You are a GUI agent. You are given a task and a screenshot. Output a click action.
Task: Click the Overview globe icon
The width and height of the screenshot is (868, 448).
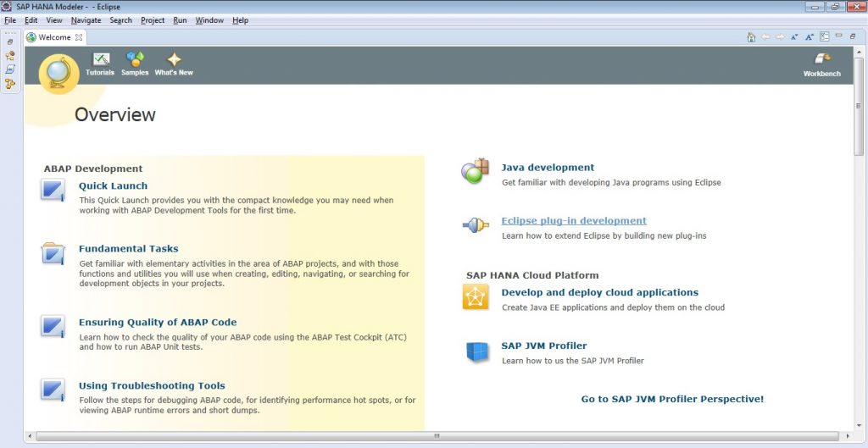tap(58, 74)
